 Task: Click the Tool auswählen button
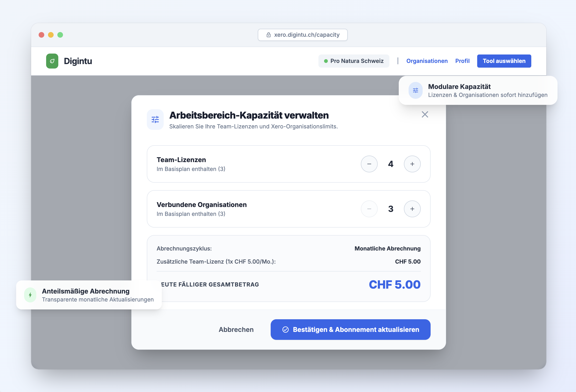[504, 61]
